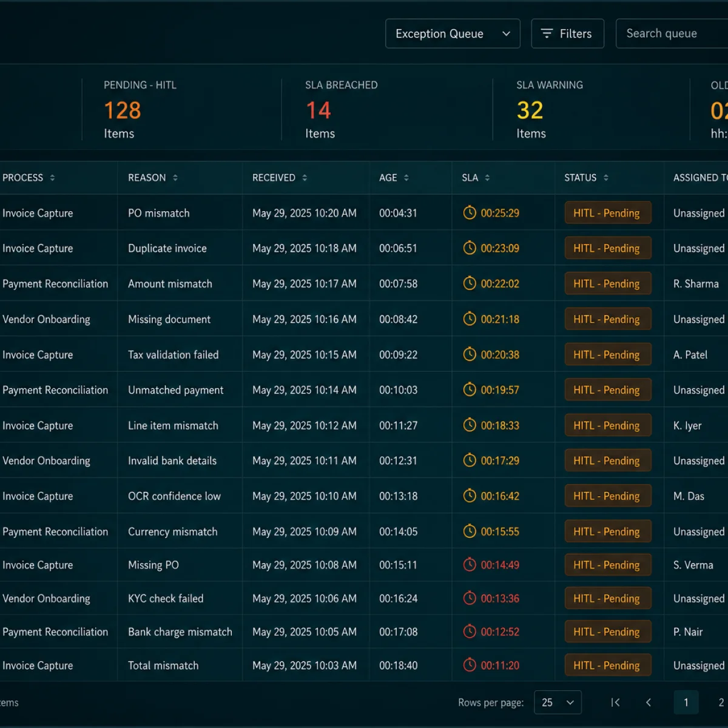Click assignee 'P. Nair'
The image size is (728, 728).
[688, 632]
